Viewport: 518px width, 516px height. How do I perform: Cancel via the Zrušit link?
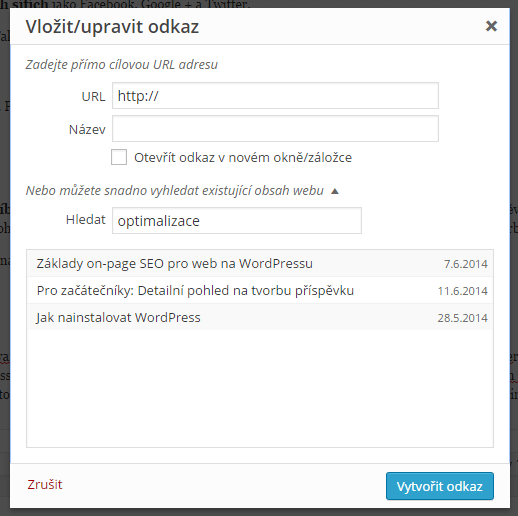click(45, 485)
